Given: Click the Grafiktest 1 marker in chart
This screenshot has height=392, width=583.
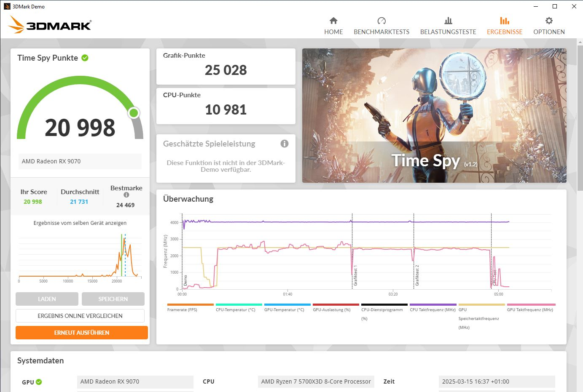Looking at the screenshot, I should pyautogui.click(x=355, y=276).
